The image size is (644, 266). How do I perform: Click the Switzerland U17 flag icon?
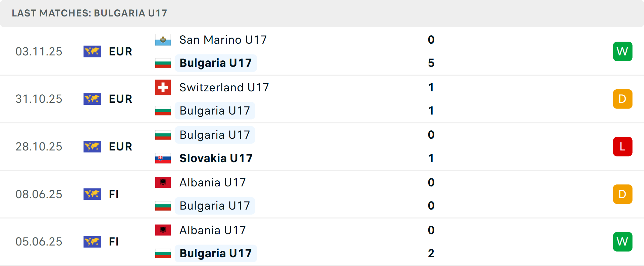click(x=163, y=87)
